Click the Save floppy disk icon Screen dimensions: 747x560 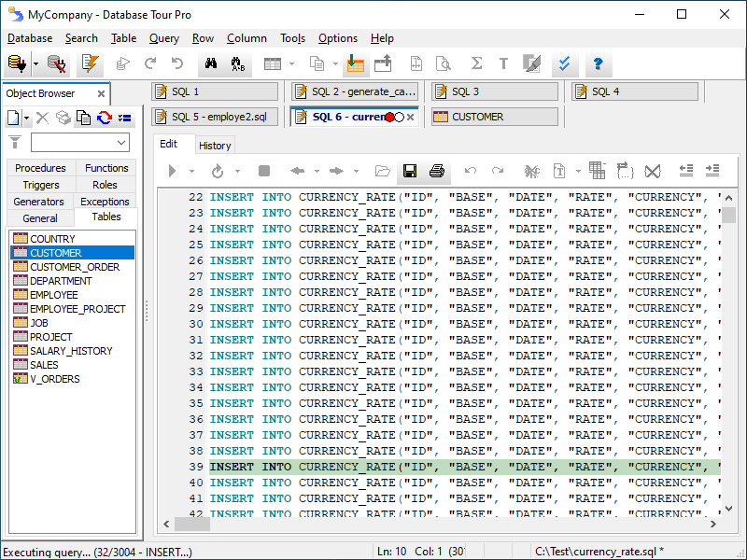point(409,171)
